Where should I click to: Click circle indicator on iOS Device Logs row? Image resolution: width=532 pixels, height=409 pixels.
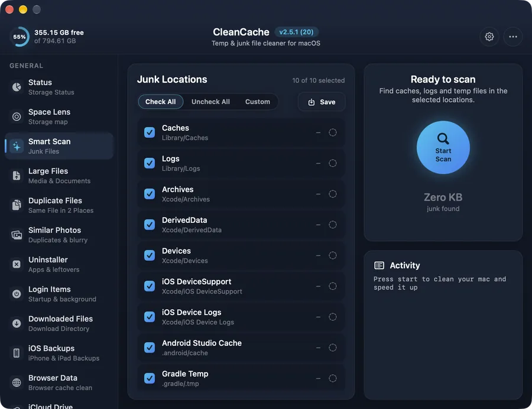click(x=332, y=317)
